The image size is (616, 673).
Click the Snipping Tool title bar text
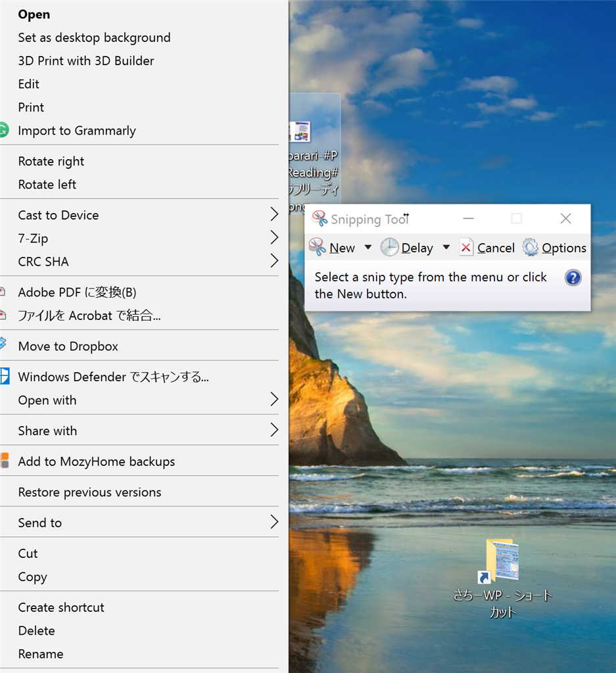(369, 220)
